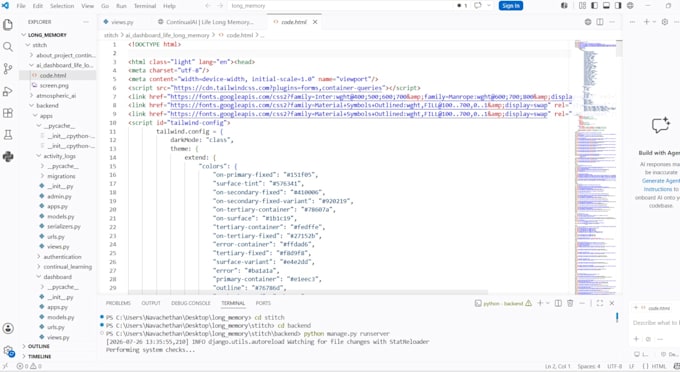
Task: Open the Testing flask view
Action: pyautogui.click(x=8, y=135)
